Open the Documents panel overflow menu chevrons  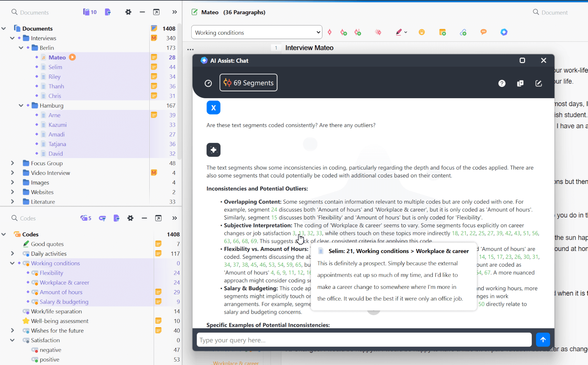pos(175,12)
